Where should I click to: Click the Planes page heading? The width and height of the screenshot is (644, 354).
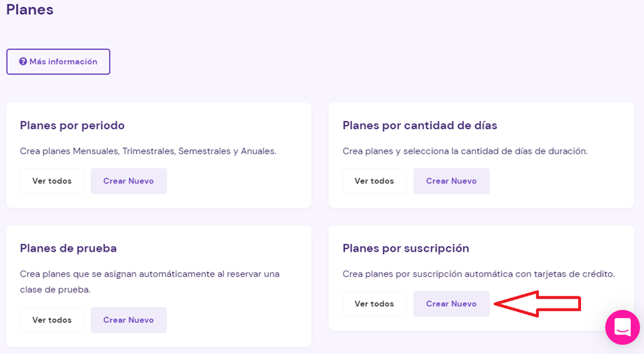[29, 9]
